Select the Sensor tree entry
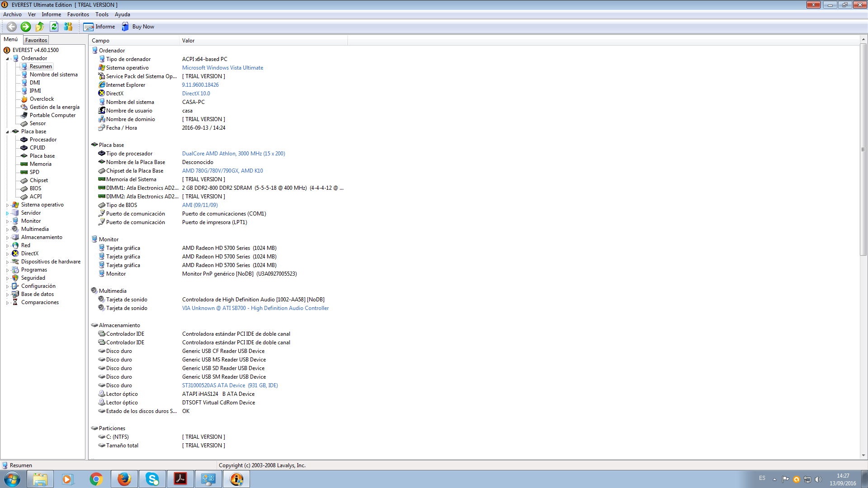 click(x=38, y=123)
